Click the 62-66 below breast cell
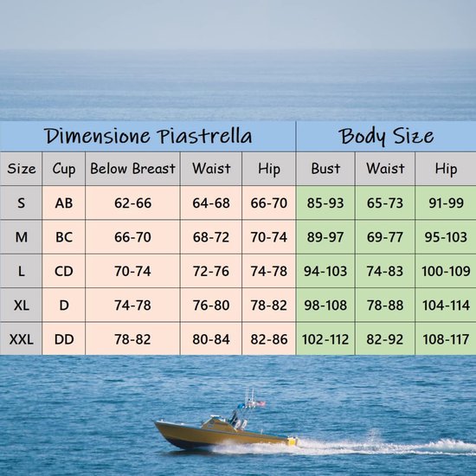This screenshot has height=476, width=476. (132, 203)
